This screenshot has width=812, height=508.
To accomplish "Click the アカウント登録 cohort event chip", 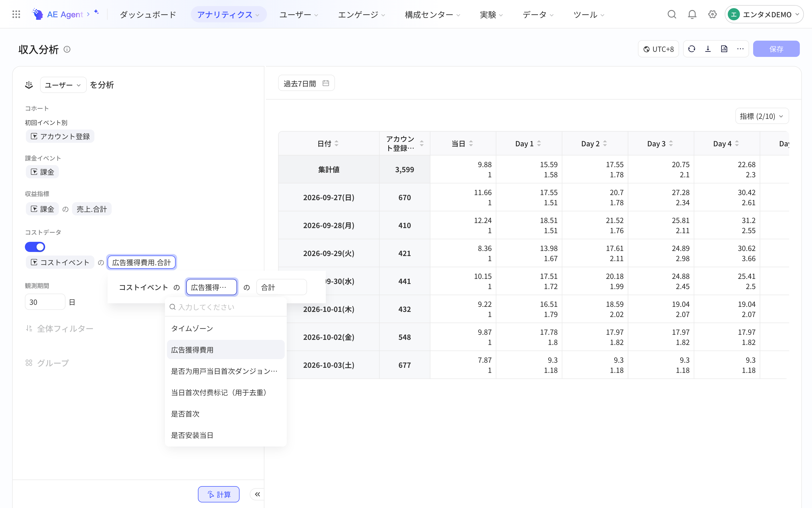I will [60, 136].
